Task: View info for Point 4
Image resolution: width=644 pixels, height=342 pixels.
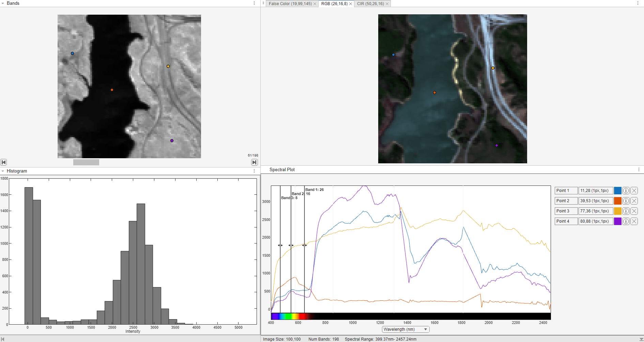Action: 626,221
